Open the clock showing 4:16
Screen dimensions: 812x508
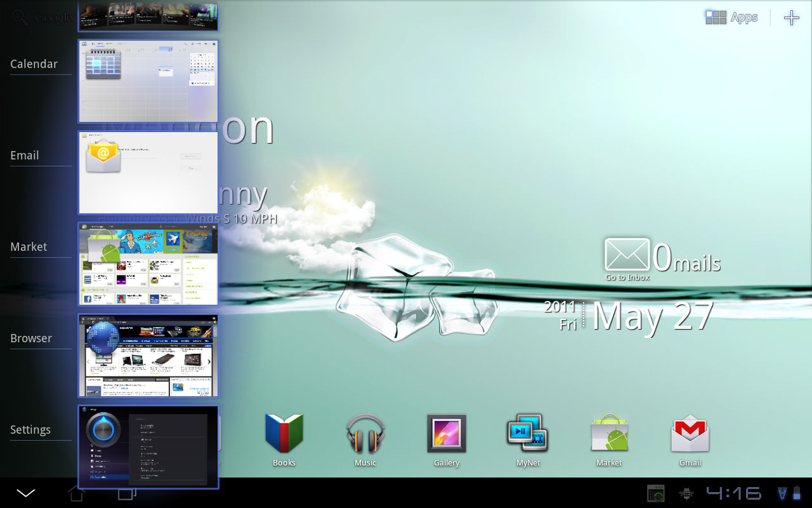pyautogui.click(x=734, y=493)
